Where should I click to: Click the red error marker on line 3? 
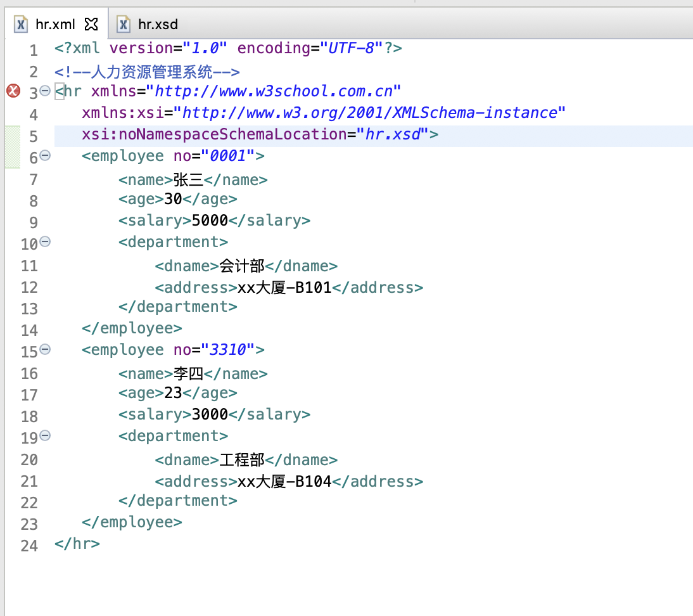(x=13, y=91)
